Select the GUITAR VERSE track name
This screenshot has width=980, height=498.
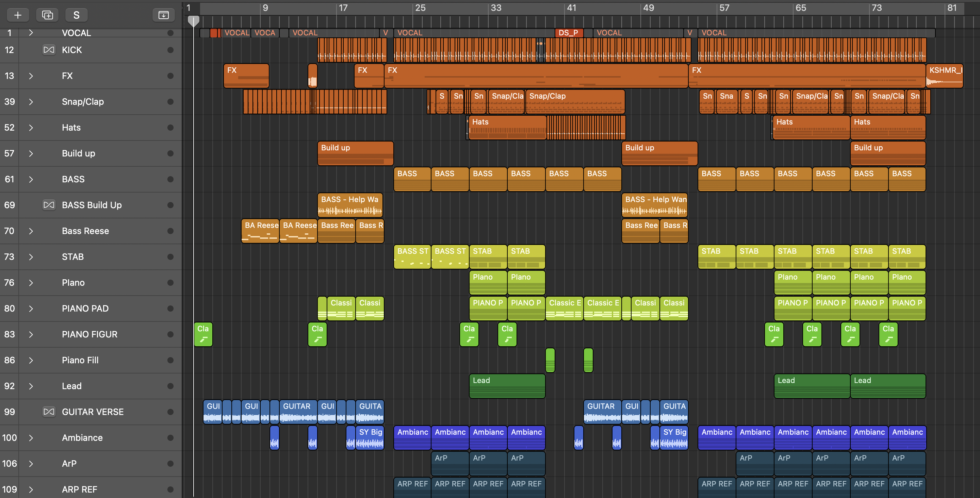point(93,412)
